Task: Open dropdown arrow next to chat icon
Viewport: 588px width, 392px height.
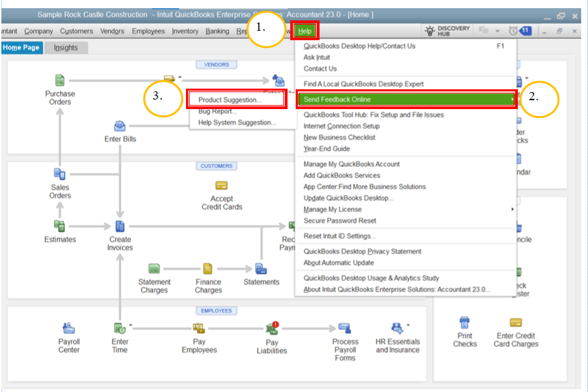Action: [x=497, y=31]
